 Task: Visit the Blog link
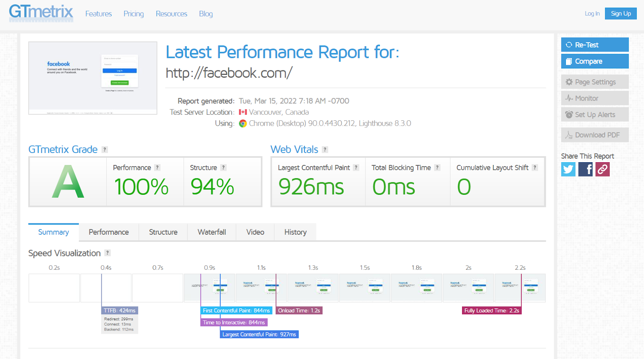click(x=206, y=14)
